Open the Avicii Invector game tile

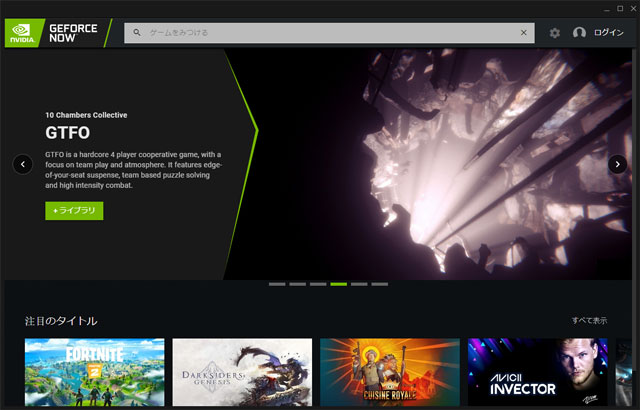click(538, 372)
